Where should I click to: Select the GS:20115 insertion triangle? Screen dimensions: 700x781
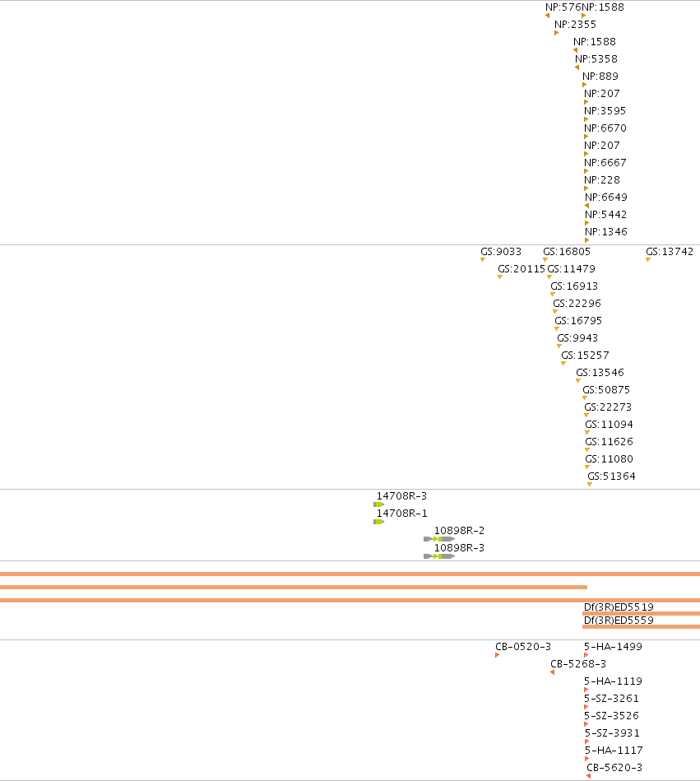[500, 277]
